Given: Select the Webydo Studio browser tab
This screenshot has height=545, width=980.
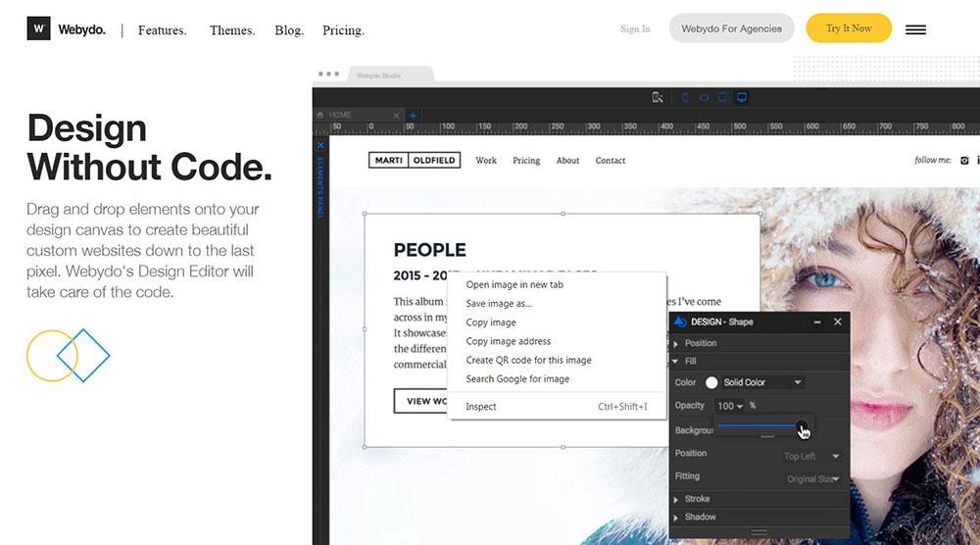Looking at the screenshot, I should (x=390, y=74).
